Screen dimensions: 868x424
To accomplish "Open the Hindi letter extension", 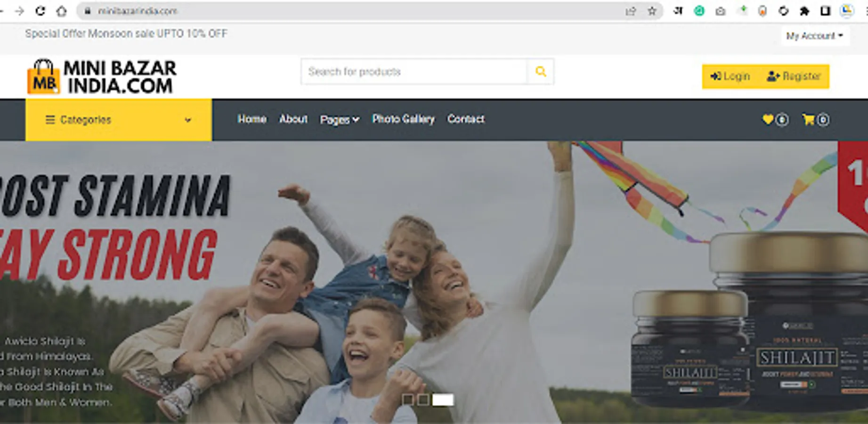I will pos(678,11).
